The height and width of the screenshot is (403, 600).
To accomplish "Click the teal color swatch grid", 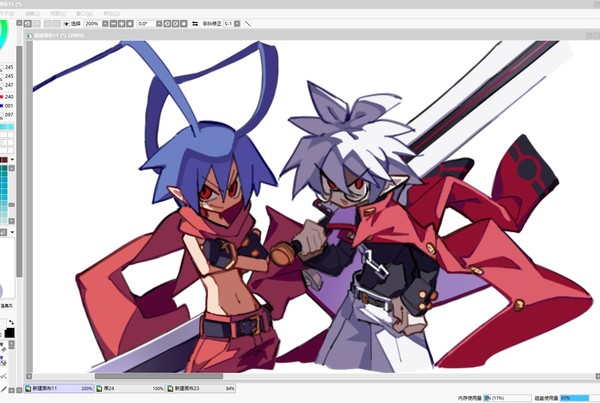I will (x=4, y=194).
